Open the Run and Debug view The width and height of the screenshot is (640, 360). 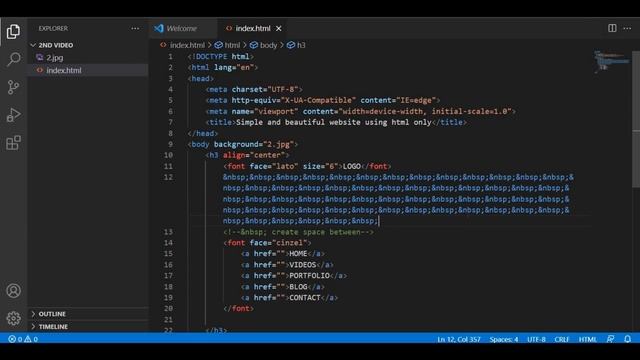(x=13, y=115)
